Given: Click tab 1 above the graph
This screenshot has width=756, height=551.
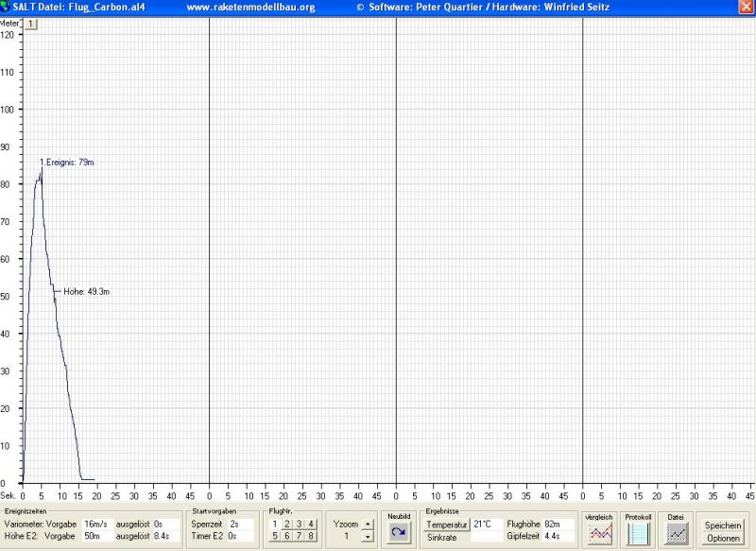Looking at the screenshot, I should click(30, 24).
